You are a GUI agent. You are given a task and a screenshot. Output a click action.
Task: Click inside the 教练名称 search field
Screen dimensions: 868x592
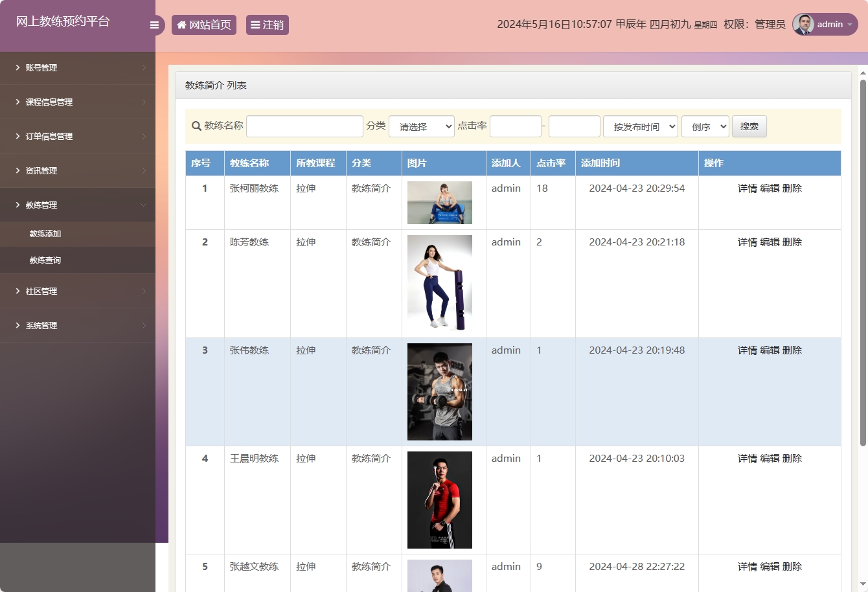(x=304, y=126)
